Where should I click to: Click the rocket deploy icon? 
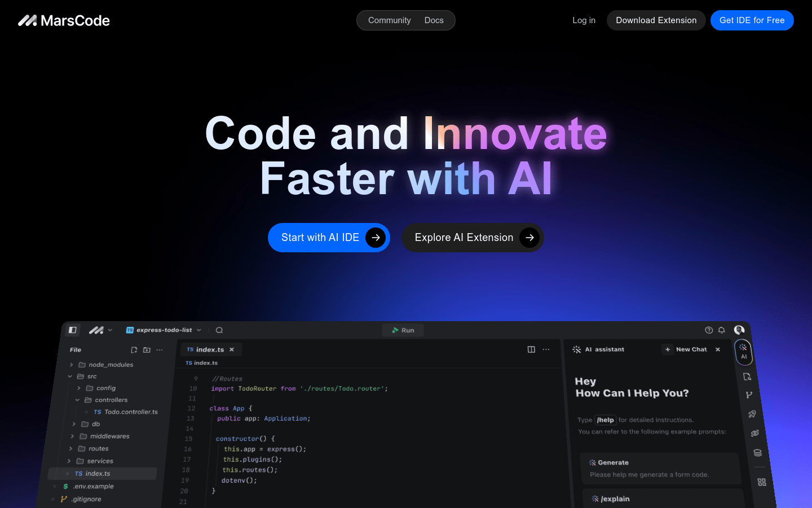tap(752, 414)
